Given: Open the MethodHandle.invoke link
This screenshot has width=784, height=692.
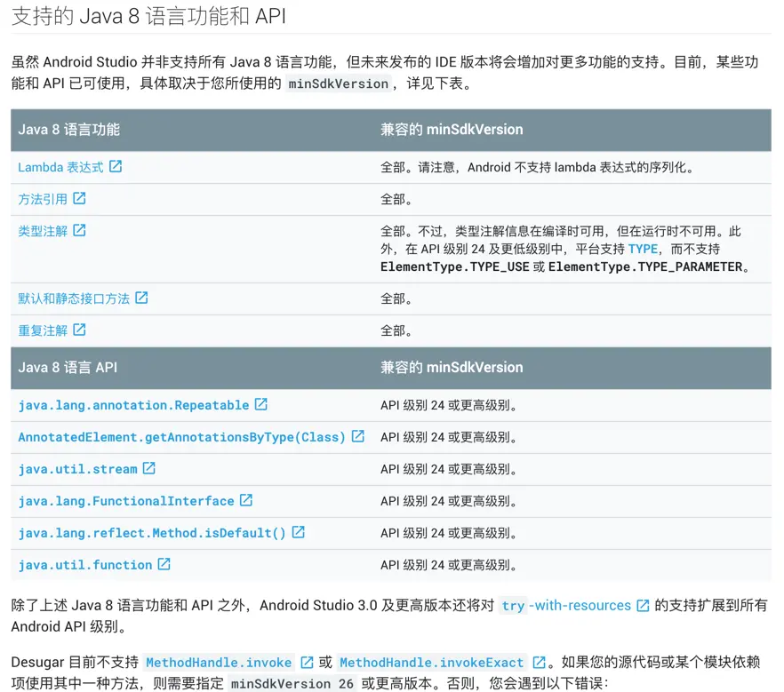Looking at the screenshot, I should [219, 663].
